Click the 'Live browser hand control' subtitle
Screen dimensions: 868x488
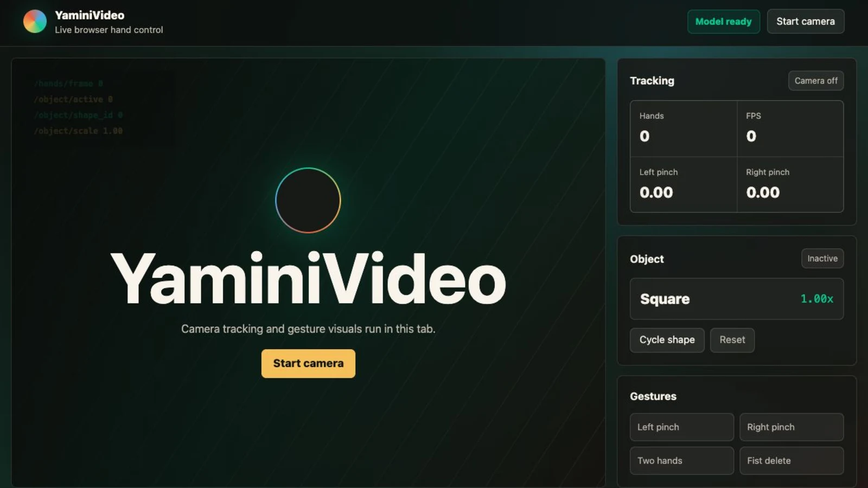click(108, 30)
